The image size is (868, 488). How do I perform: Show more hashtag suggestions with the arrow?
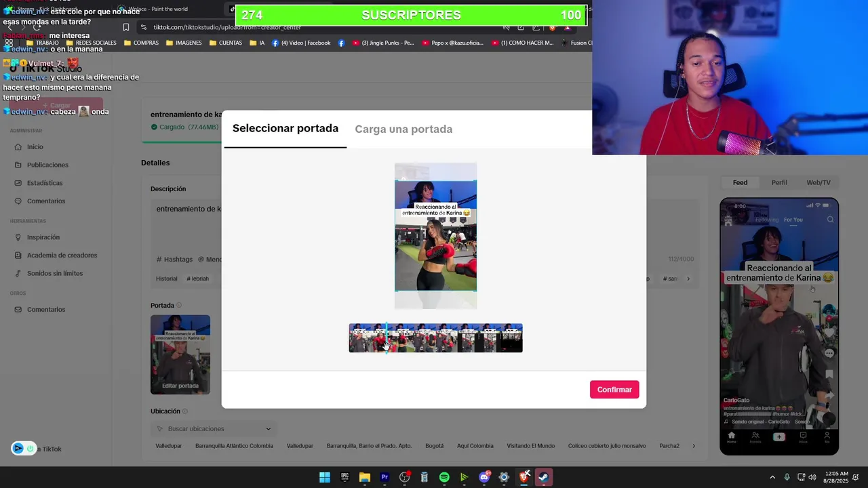[688, 279]
